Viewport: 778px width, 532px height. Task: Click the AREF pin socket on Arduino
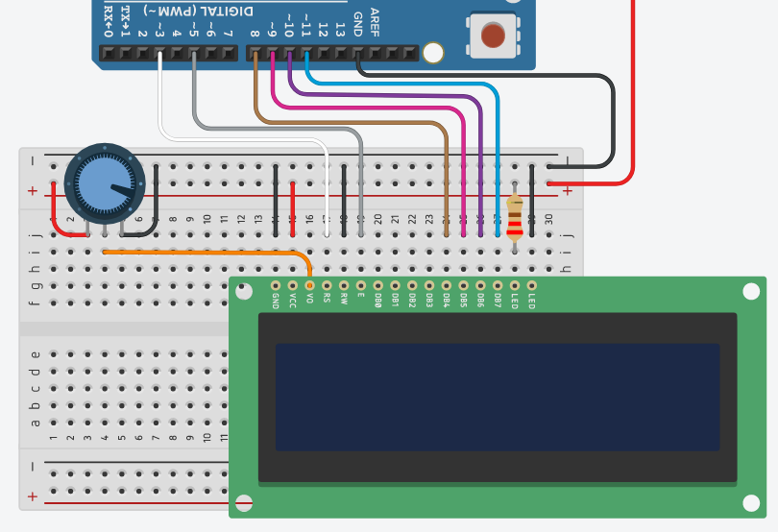click(375, 55)
